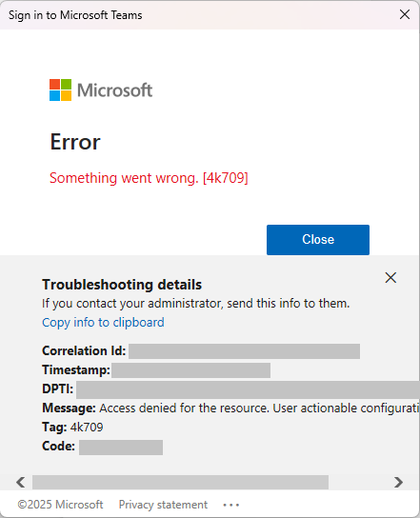Click the red Something went wrong text

click(x=149, y=178)
